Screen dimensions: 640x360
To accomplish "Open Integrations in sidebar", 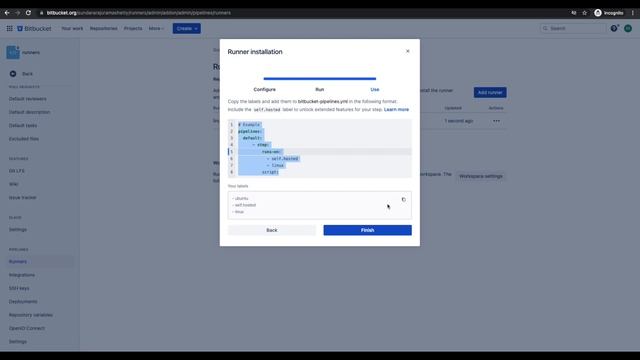I will pos(22,275).
